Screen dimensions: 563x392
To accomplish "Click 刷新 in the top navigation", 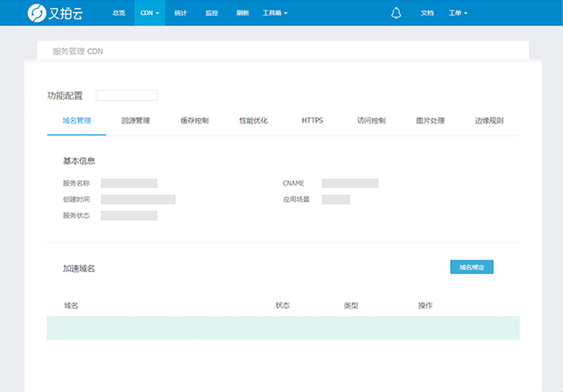I will point(243,13).
